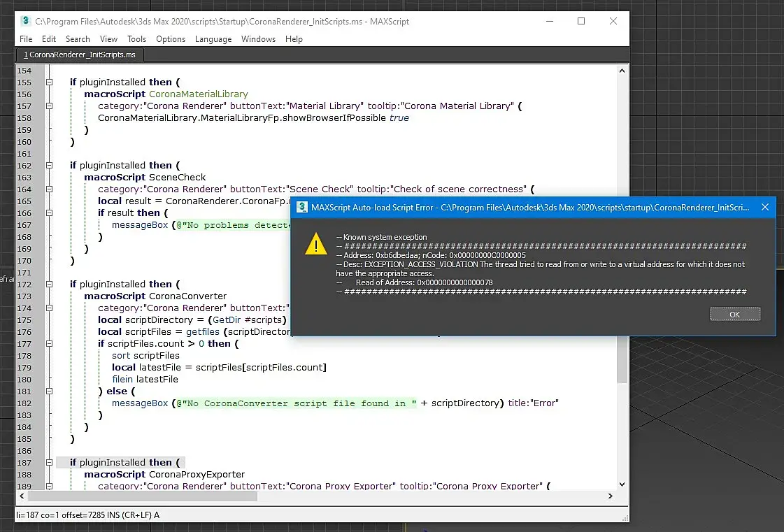784x532 pixels.
Task: Collapse the code fold at line 189
Action: click(49, 486)
